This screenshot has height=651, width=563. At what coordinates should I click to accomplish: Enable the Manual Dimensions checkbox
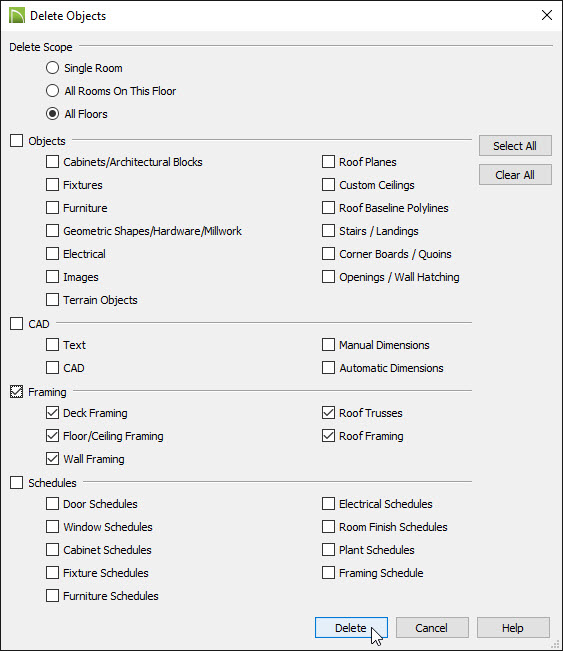coord(328,345)
